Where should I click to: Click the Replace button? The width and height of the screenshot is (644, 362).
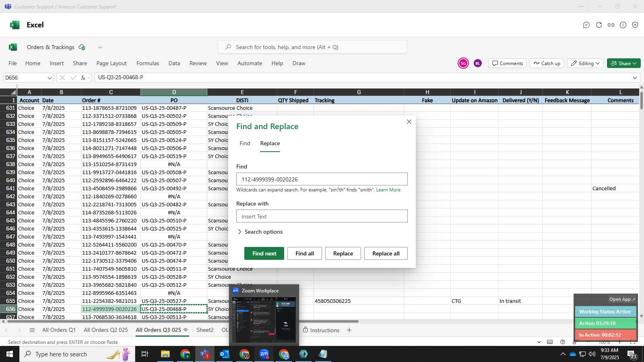343,253
